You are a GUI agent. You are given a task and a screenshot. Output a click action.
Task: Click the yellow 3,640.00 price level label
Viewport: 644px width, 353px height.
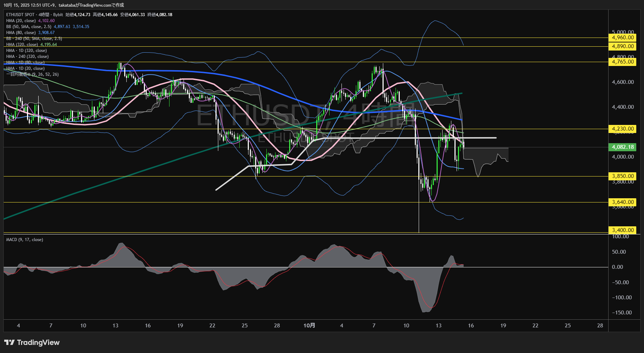click(x=623, y=202)
